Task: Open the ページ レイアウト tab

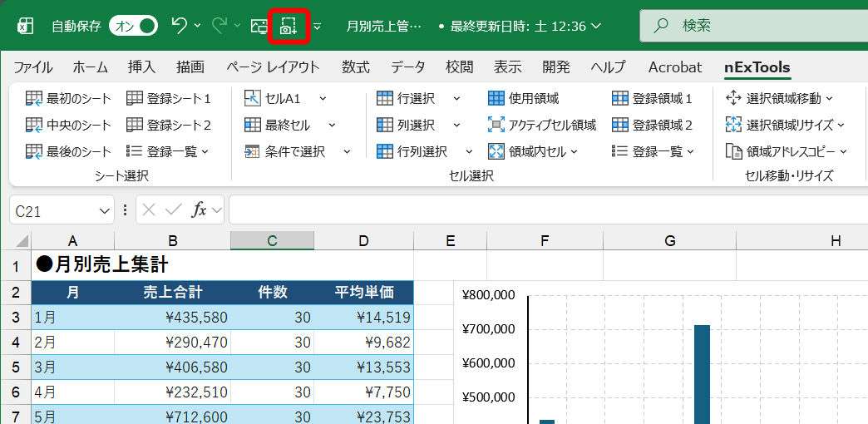Action: tap(273, 67)
